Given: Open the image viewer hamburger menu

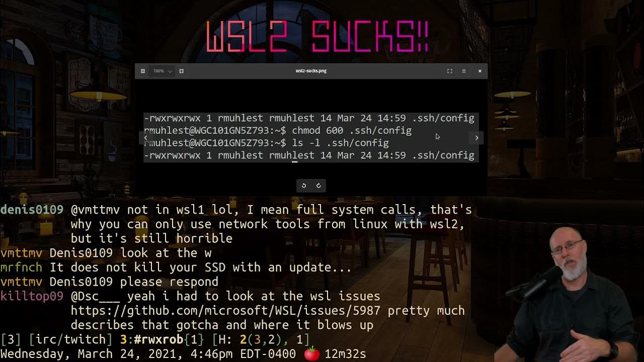Looking at the screenshot, I should (x=464, y=71).
